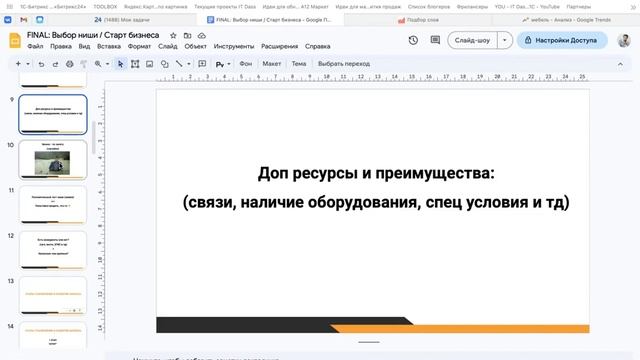Open the zoom level dropdown arrow
The image size is (640, 360).
107,64
